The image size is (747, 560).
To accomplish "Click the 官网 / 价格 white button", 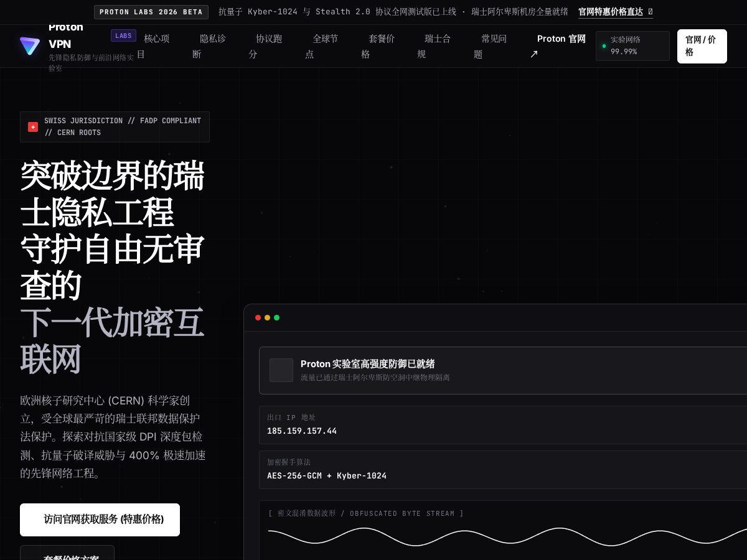I will [x=702, y=46].
